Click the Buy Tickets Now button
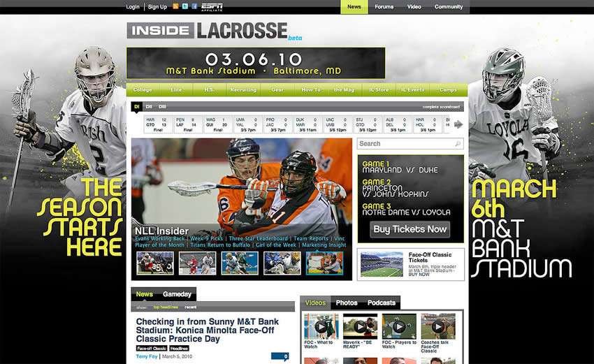 410,229
